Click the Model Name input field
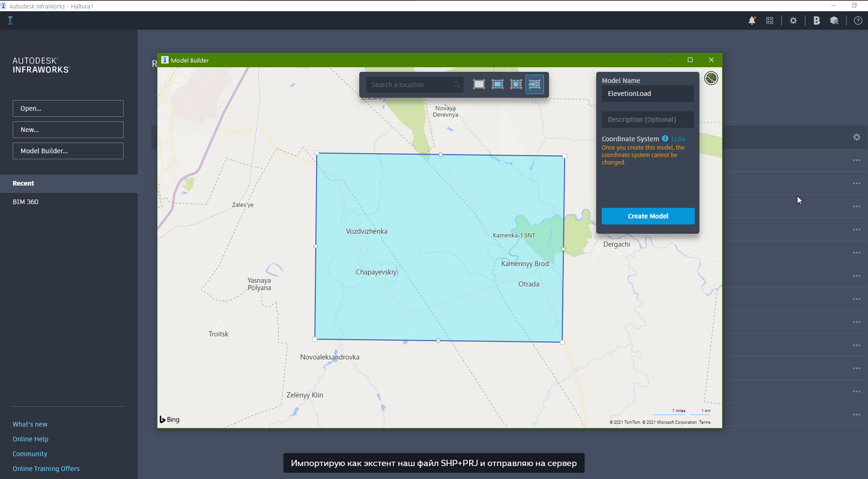The width and height of the screenshot is (868, 479). tap(648, 94)
